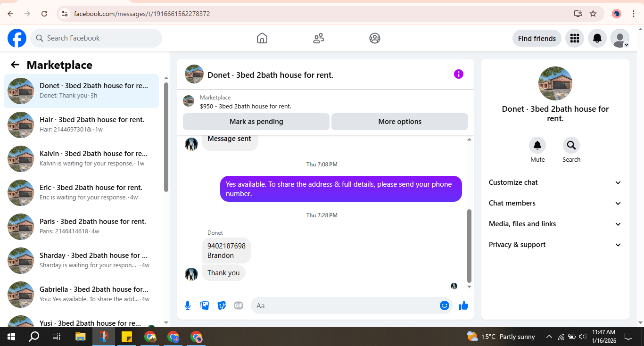The height and width of the screenshot is (346, 644).
Task: Open the Paris conversation
Action: click(x=81, y=227)
